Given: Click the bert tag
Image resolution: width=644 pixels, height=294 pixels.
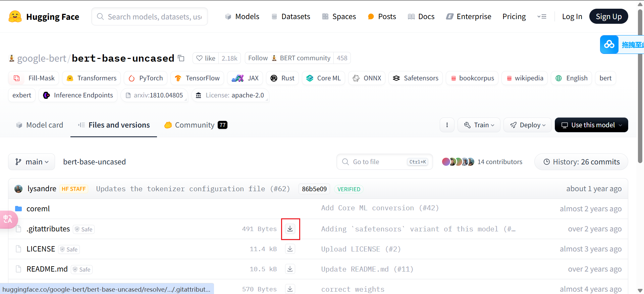Looking at the screenshot, I should click(605, 78).
